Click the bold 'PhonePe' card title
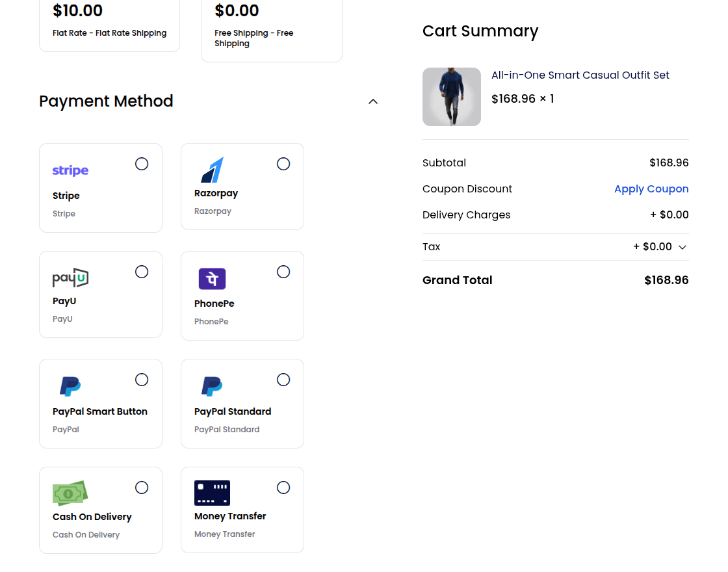 tap(214, 304)
